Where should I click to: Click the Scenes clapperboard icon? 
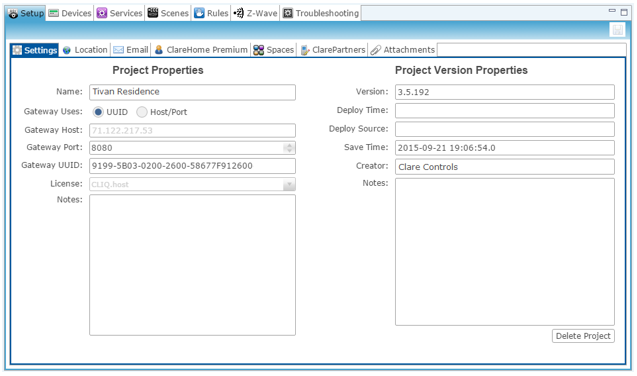[x=153, y=13]
